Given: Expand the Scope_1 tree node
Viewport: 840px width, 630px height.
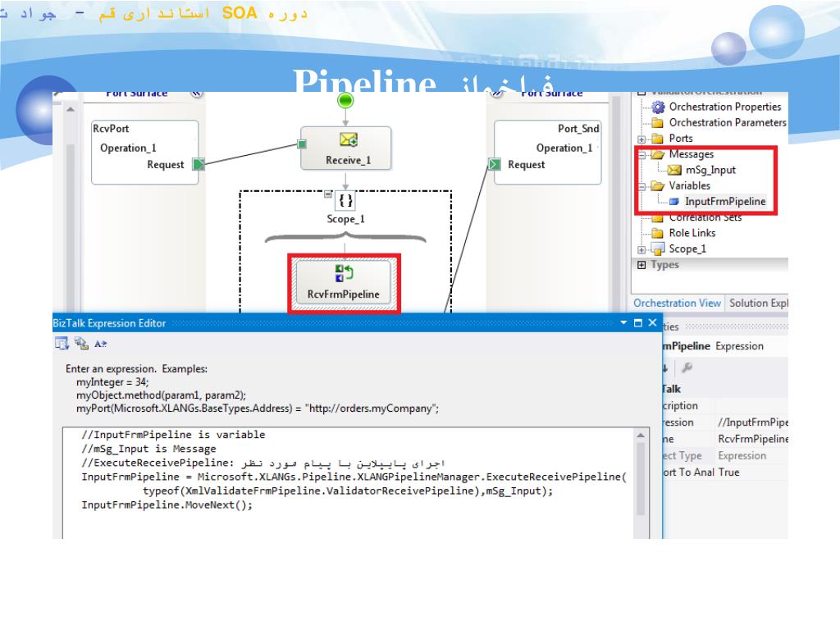Looking at the screenshot, I should (641, 249).
